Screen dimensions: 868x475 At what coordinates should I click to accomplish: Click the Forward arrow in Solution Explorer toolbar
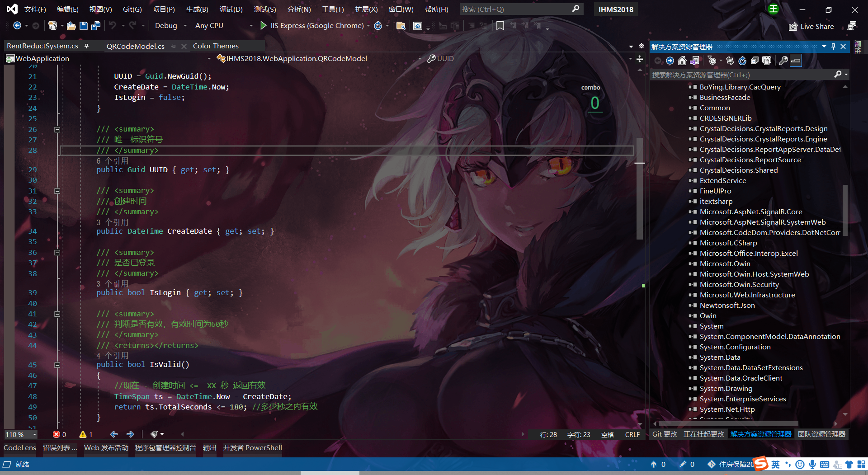pyautogui.click(x=670, y=61)
